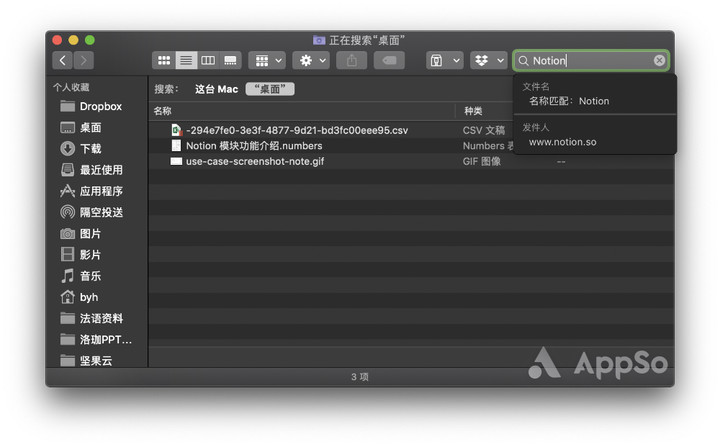Go back with the left arrow button
720x447 pixels.
click(62, 60)
